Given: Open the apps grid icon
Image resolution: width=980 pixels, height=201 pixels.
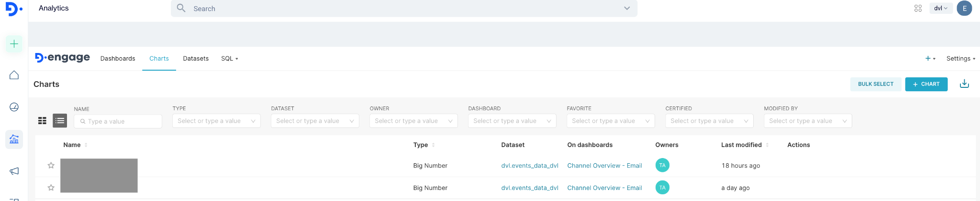Looking at the screenshot, I should [x=918, y=9].
